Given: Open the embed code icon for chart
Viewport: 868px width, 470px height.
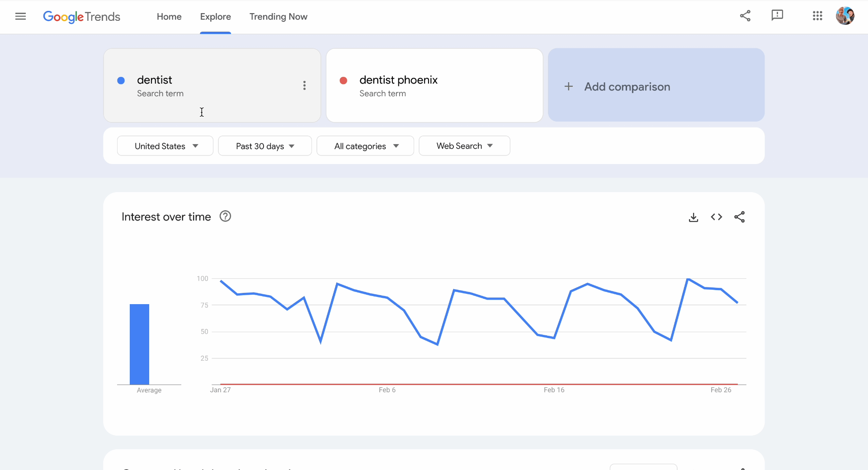Looking at the screenshot, I should (716, 217).
